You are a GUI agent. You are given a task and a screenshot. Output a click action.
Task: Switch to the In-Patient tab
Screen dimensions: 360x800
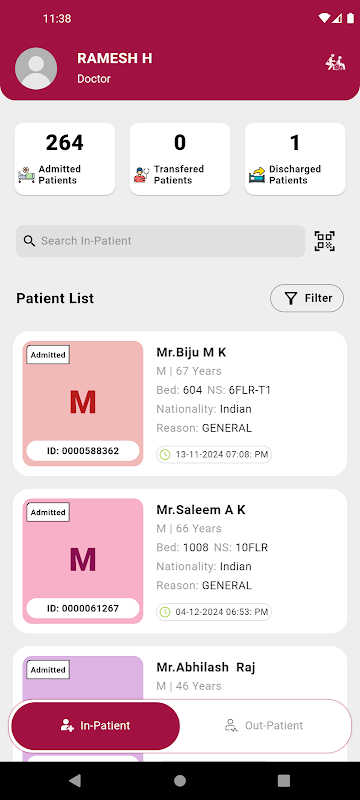(x=95, y=726)
